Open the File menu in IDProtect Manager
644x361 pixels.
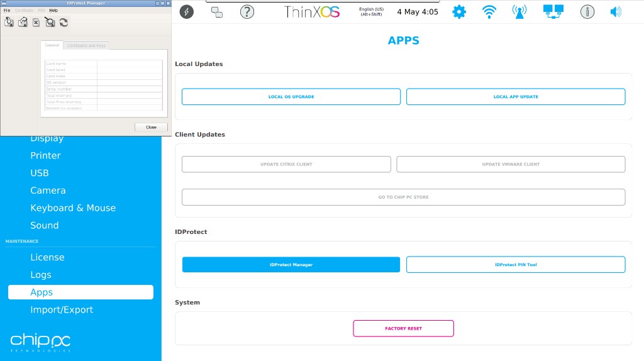click(7, 10)
